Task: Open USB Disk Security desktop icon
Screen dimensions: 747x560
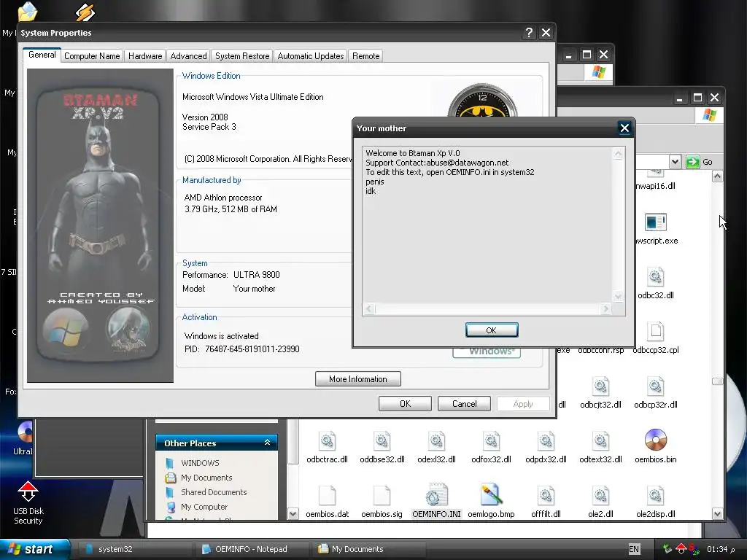Action: (28, 502)
